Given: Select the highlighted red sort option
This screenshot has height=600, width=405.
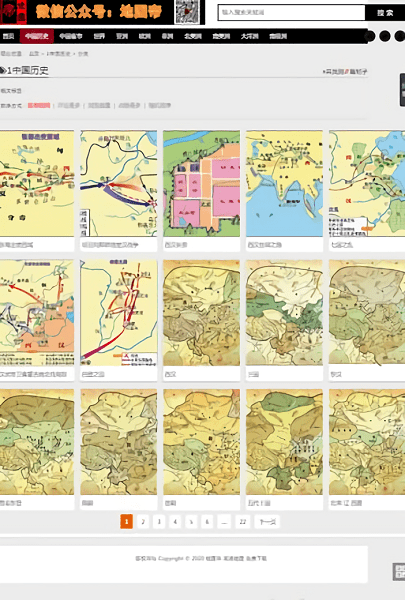Looking at the screenshot, I should click(39, 105).
